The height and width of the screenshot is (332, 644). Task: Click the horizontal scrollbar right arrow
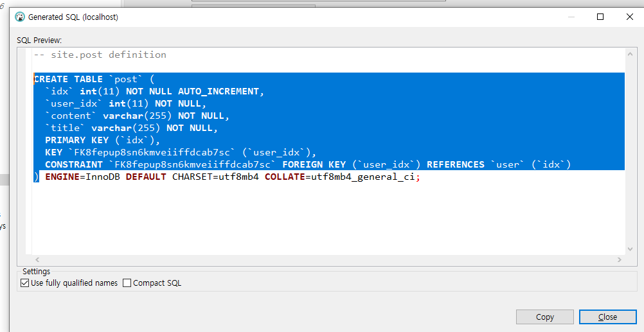coord(620,259)
